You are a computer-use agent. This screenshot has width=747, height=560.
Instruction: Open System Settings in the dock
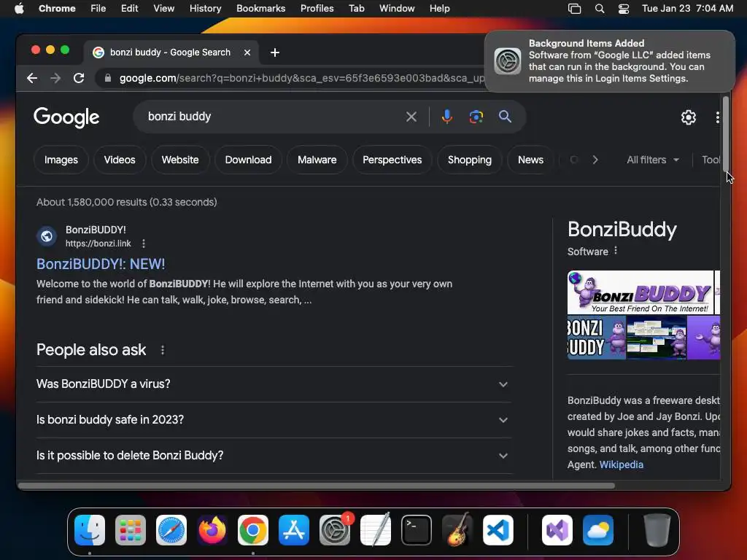(x=335, y=530)
